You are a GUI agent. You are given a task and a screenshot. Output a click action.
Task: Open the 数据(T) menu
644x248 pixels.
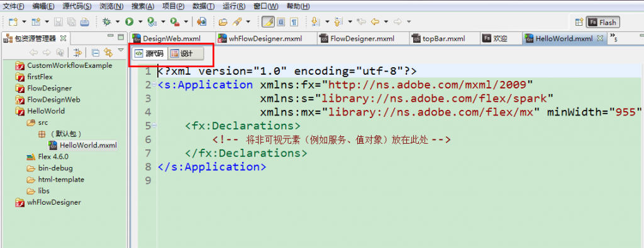pyautogui.click(x=203, y=6)
